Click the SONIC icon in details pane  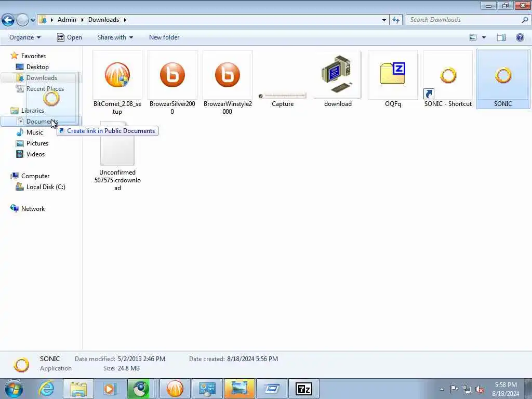pyautogui.click(x=21, y=365)
